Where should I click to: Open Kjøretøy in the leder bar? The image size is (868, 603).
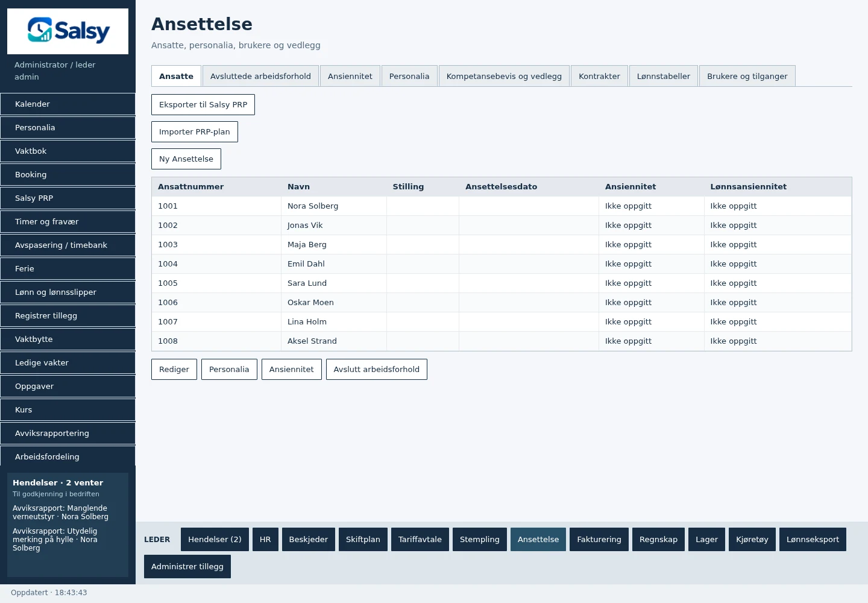pos(752,539)
